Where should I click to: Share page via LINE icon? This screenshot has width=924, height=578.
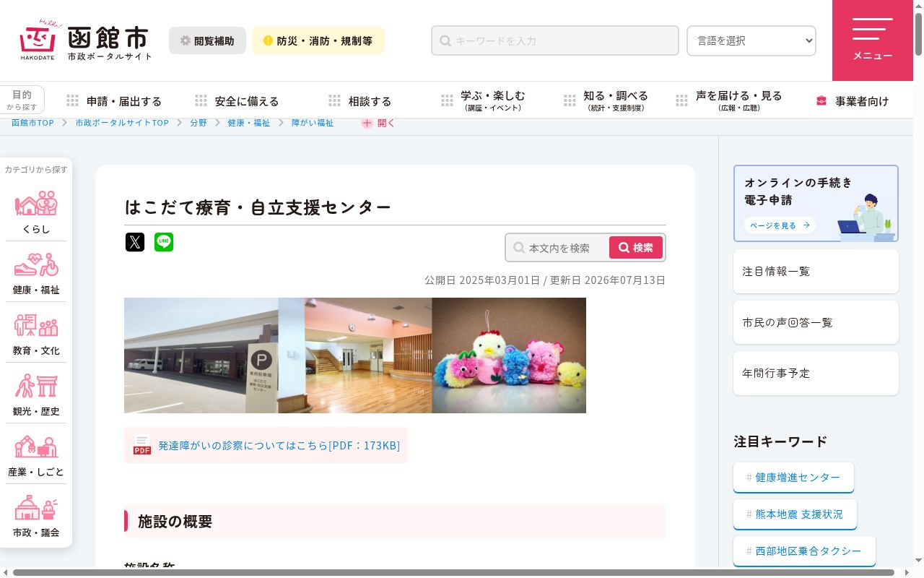164,242
